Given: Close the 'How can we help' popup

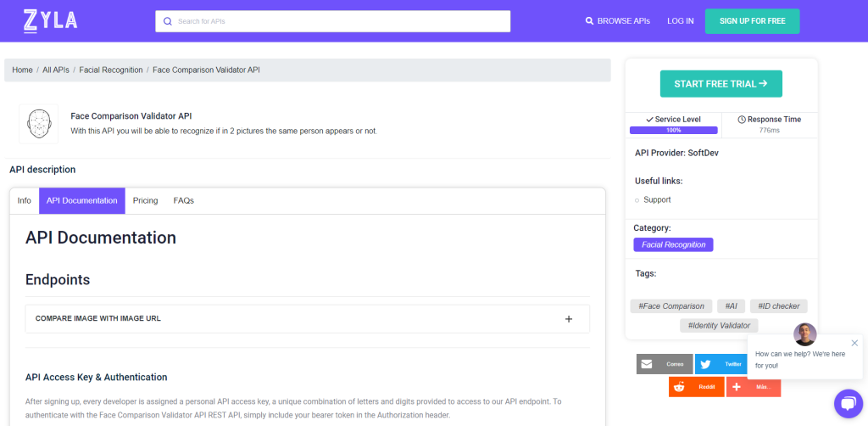Looking at the screenshot, I should tap(854, 343).
